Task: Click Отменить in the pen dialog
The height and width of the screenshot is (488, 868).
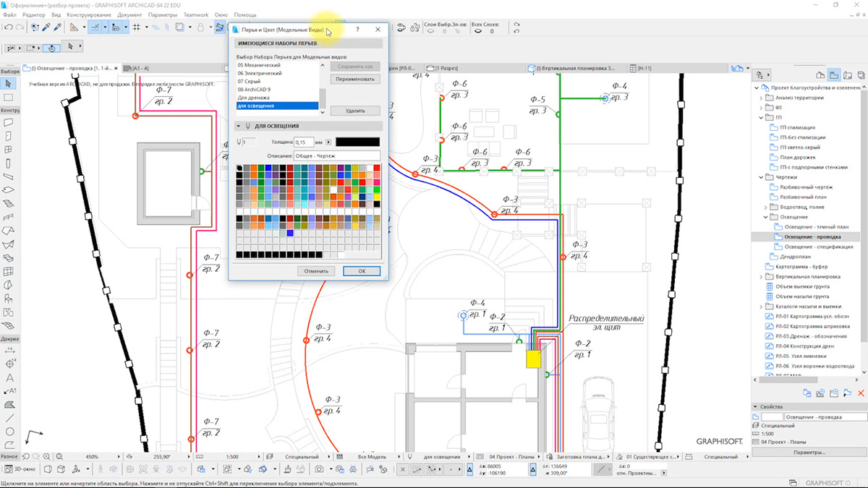Action: tap(316, 271)
